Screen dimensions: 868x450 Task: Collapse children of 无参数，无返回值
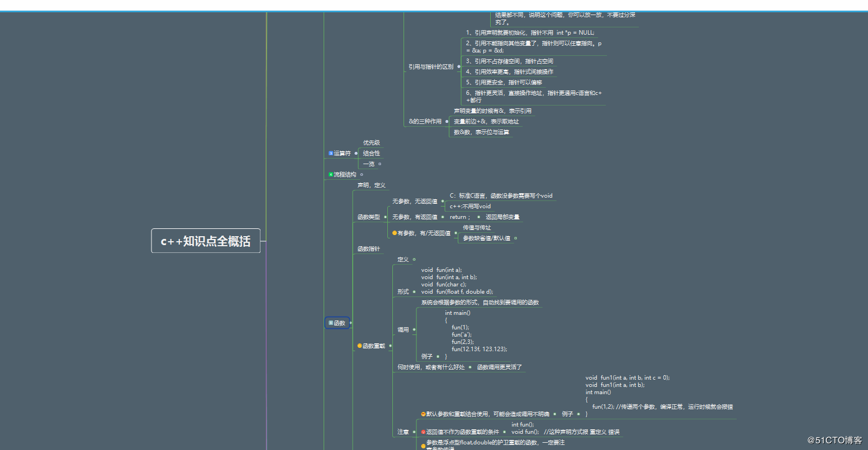click(x=443, y=201)
